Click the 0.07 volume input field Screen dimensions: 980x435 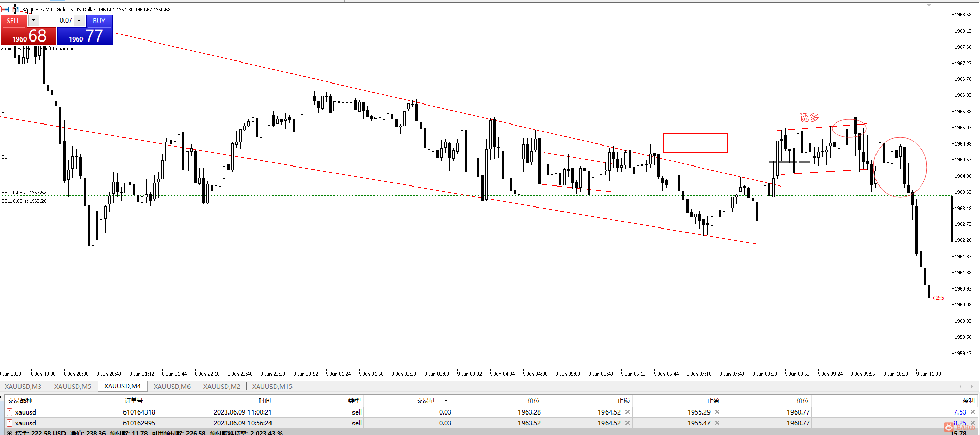pyautogui.click(x=56, y=20)
